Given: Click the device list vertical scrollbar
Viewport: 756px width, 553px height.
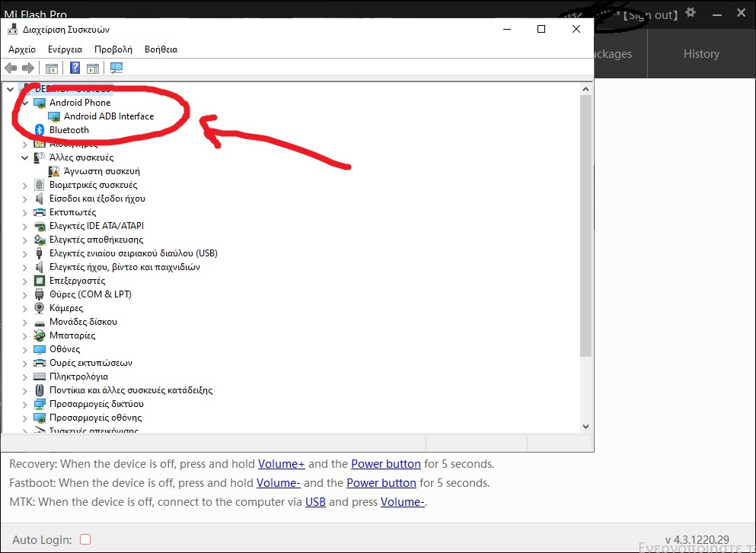Looking at the screenshot, I should pyautogui.click(x=585, y=228).
